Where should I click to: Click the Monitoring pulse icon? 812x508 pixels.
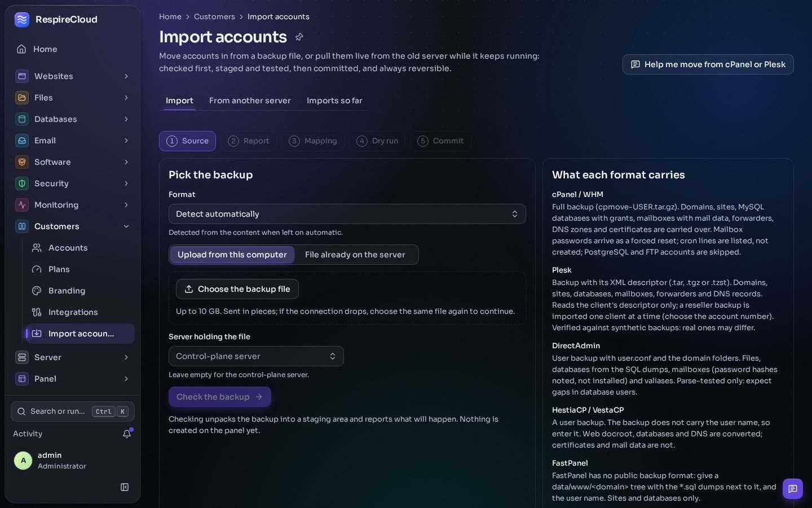(22, 205)
